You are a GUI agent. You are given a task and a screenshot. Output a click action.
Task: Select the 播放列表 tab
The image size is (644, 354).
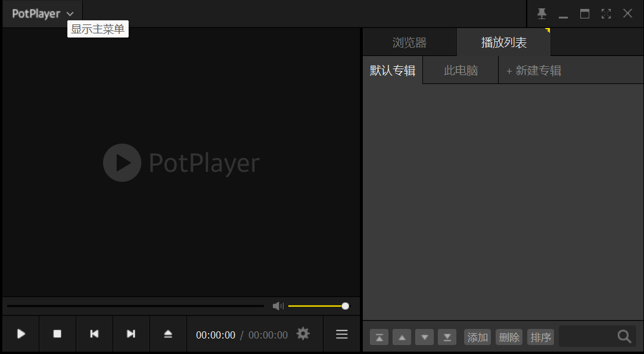click(x=503, y=42)
